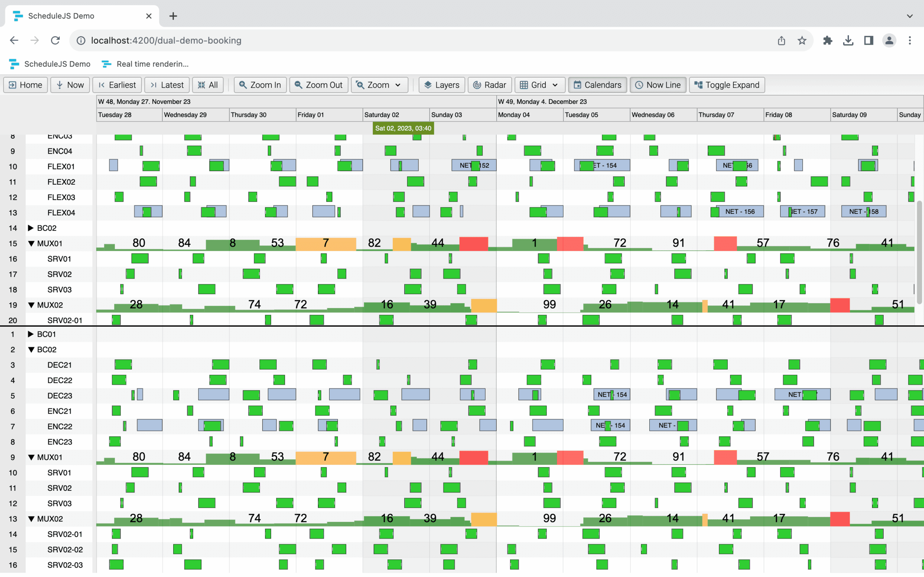Select the Latest navigation icon
Viewport: 924px width, 577px height.
click(154, 85)
